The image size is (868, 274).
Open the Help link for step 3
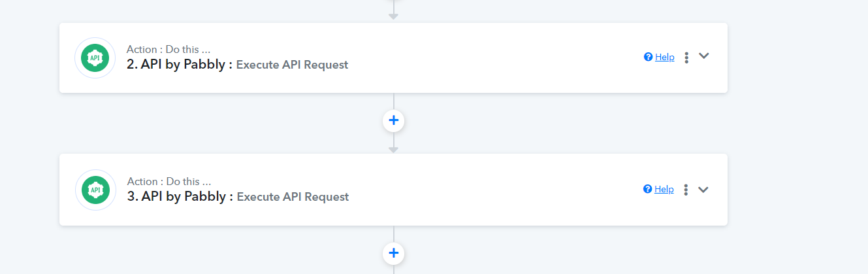[664, 189]
